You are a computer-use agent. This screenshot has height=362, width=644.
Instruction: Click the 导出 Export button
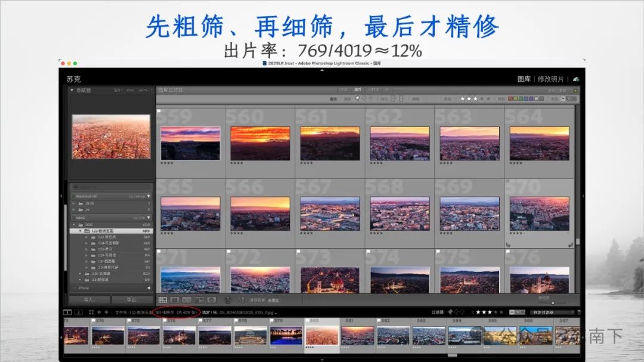click(132, 299)
